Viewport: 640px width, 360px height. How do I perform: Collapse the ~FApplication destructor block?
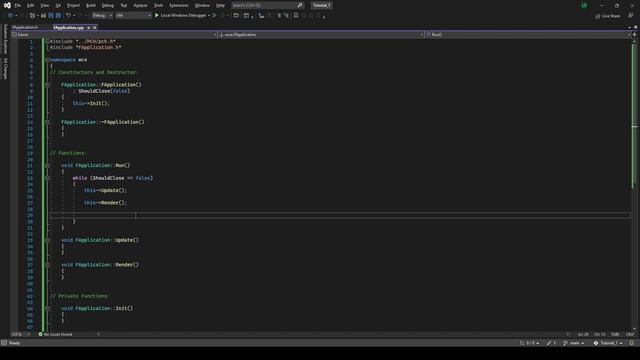(47, 122)
